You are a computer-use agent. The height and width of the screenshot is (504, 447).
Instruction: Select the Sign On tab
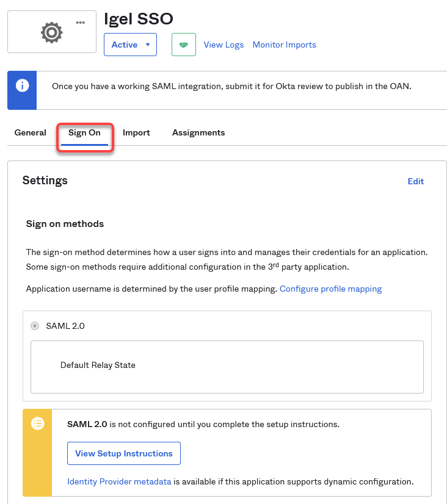[x=84, y=132]
